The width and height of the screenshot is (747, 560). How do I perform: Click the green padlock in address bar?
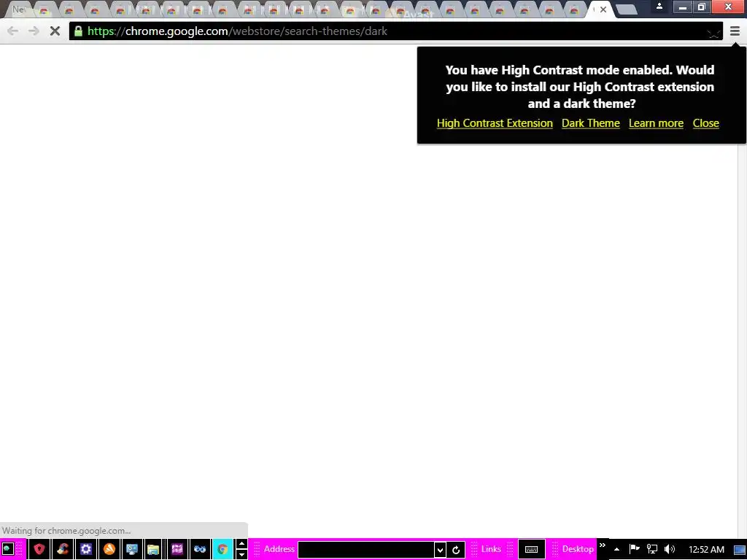[78, 31]
